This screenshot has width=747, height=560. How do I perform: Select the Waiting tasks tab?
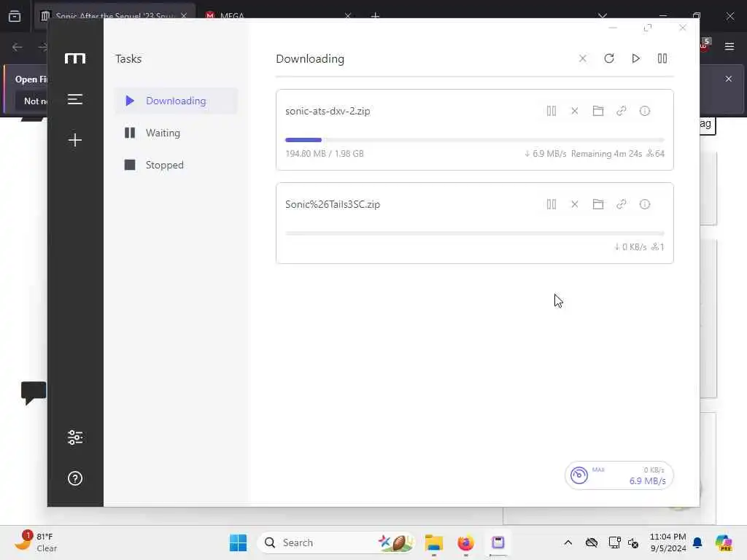coord(176,133)
